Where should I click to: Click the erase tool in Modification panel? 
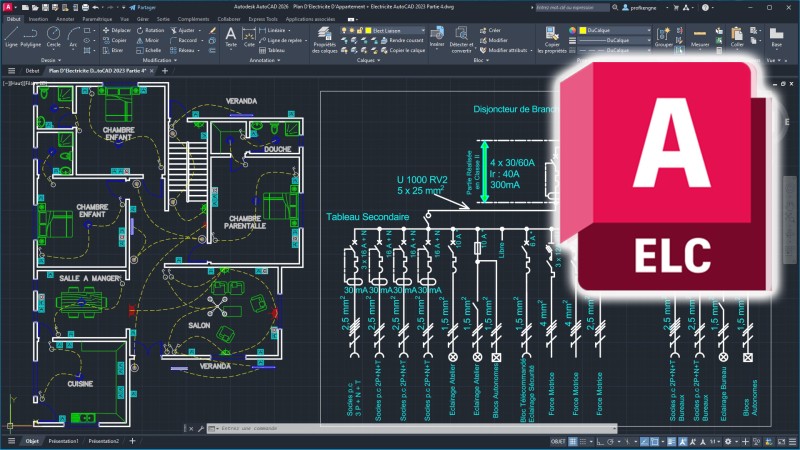tap(212, 31)
